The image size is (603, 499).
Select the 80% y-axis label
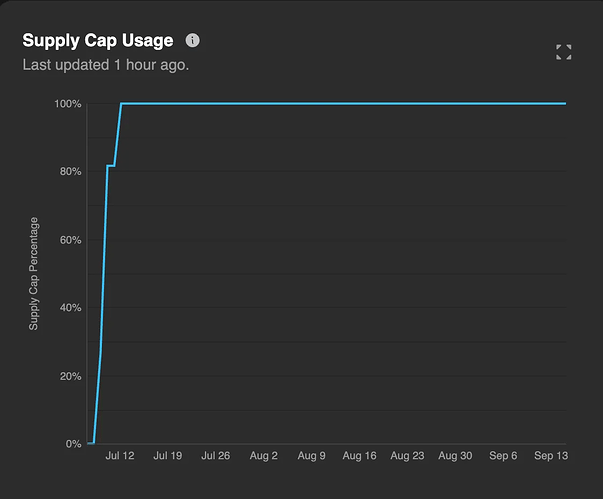tap(70, 172)
